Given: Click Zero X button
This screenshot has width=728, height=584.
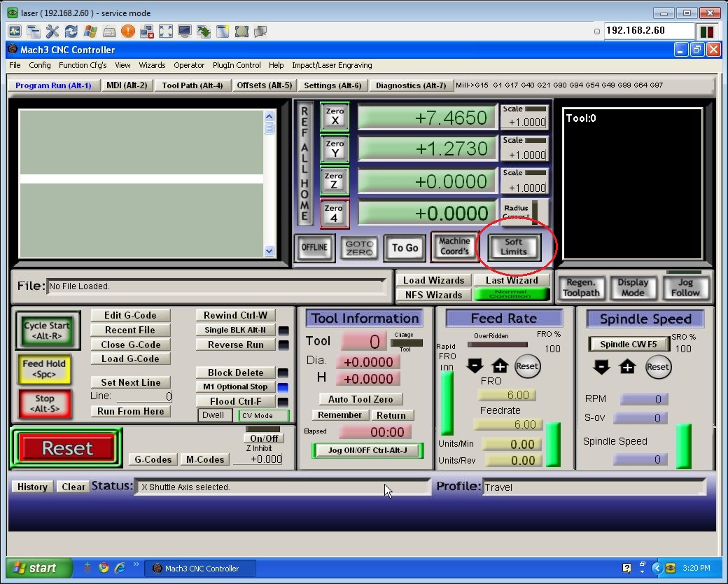Looking at the screenshot, I should point(335,116).
